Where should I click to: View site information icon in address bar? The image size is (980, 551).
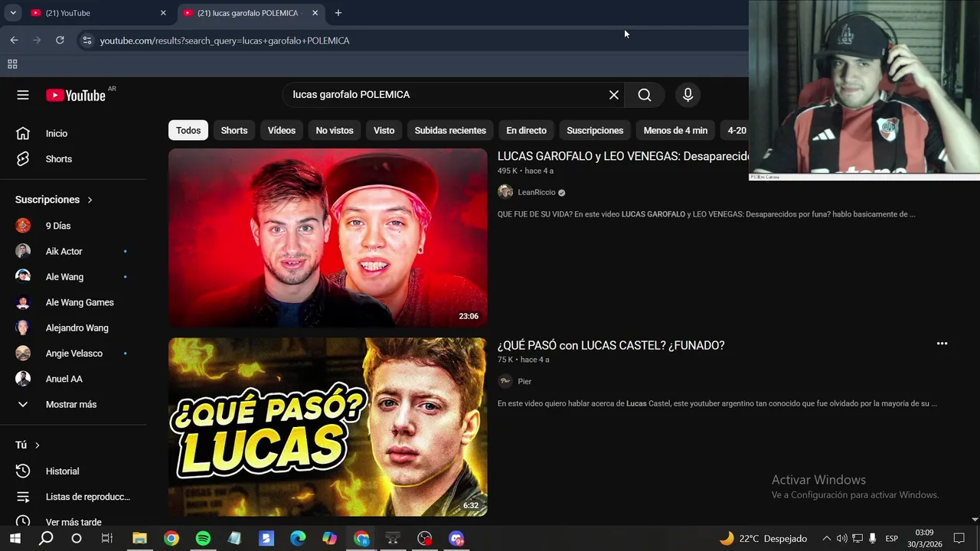[87, 41]
